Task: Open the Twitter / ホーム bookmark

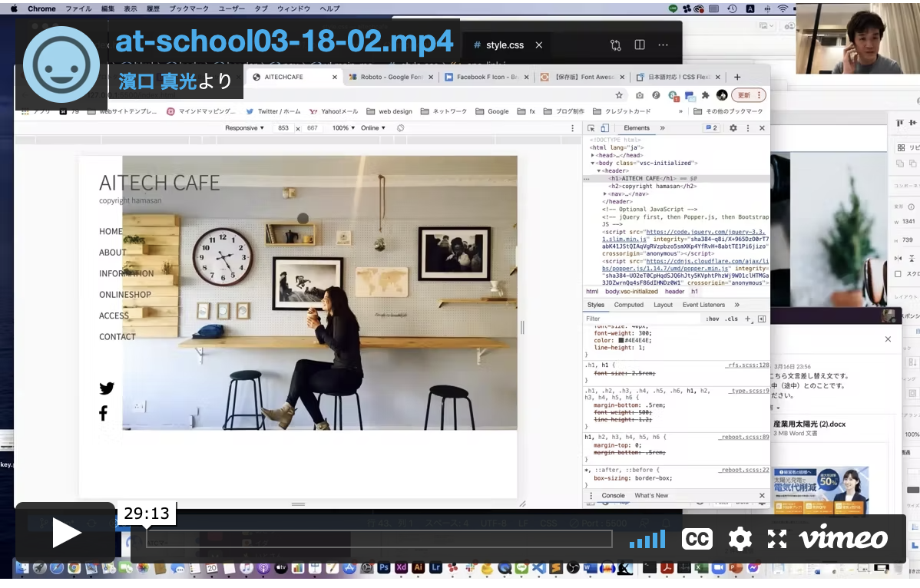Action: click(273, 111)
